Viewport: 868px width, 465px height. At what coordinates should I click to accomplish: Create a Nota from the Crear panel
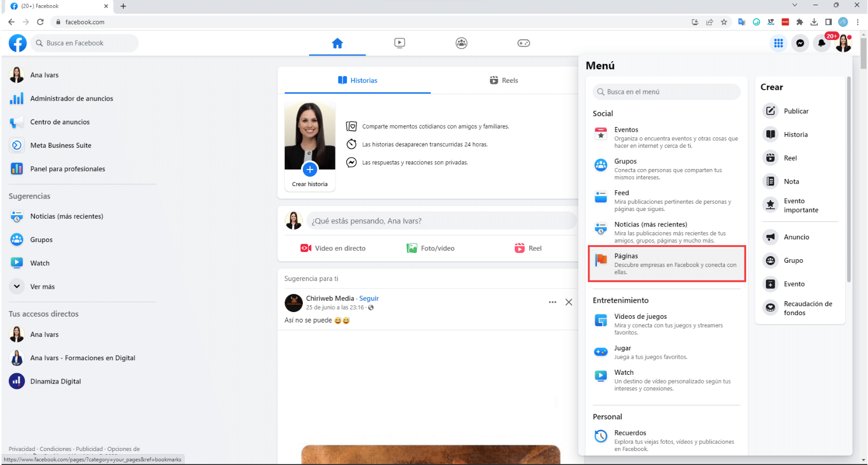coord(800,181)
